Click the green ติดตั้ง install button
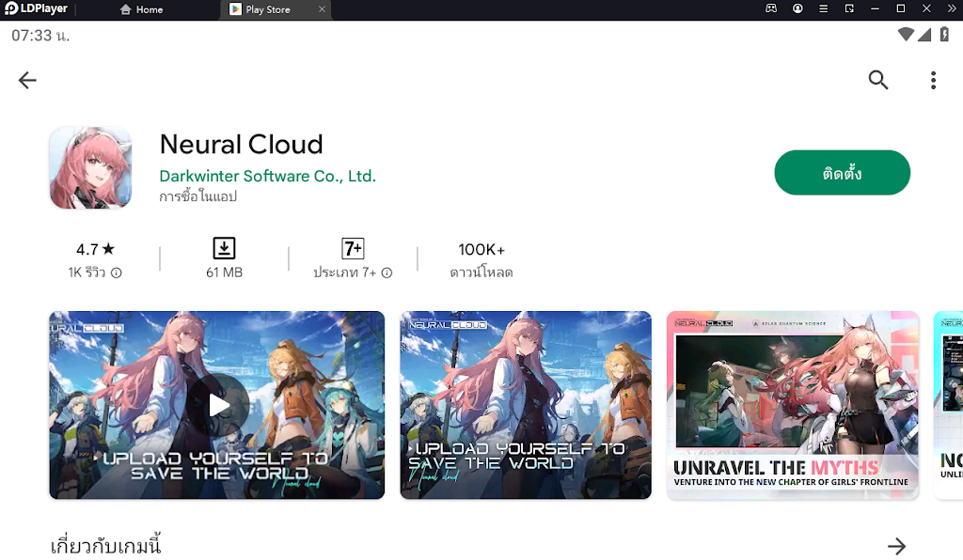This screenshot has height=560, width=963. 842,173
